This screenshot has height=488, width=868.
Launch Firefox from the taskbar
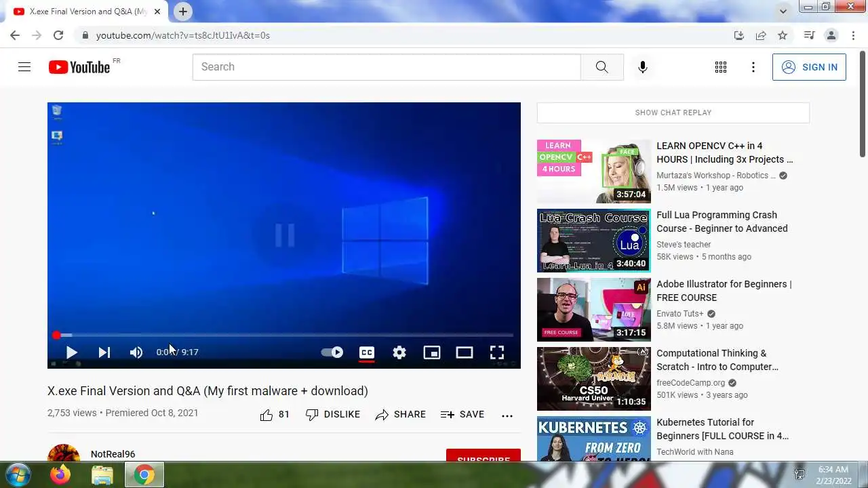60,475
